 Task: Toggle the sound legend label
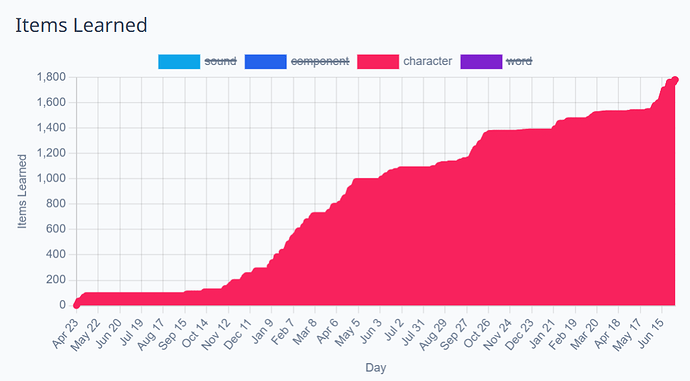coord(220,61)
